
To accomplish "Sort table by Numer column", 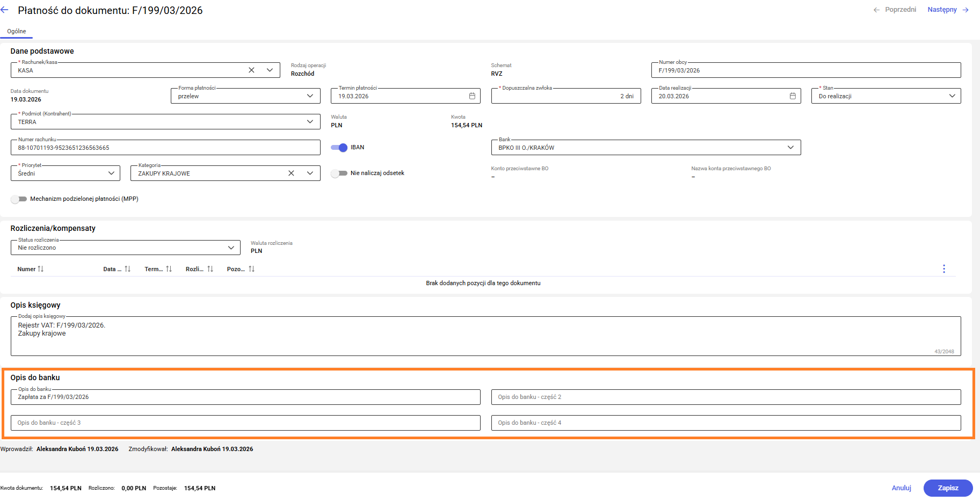I will [x=40, y=269].
